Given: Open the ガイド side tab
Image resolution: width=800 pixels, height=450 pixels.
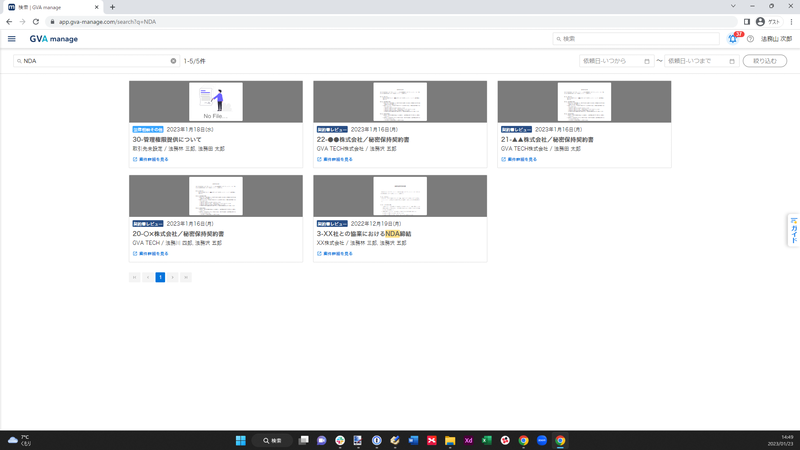Looking at the screenshot, I should 793,230.
